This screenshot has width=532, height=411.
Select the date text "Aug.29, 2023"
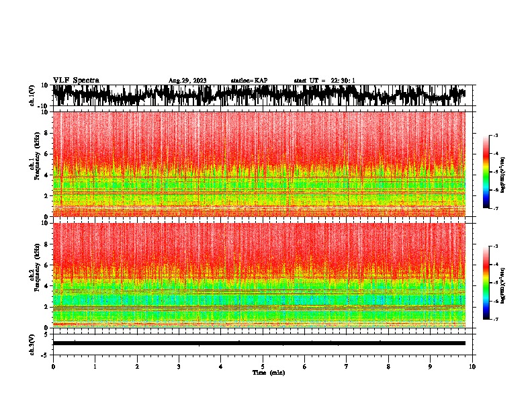coord(187,81)
